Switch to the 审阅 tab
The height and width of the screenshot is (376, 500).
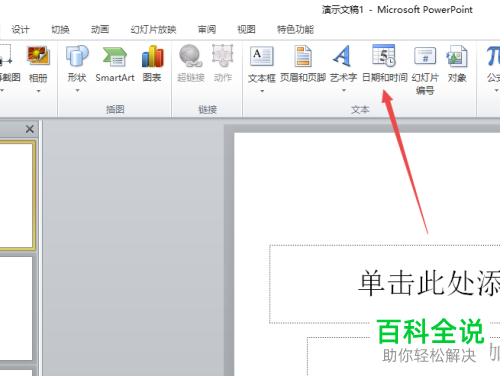click(x=207, y=30)
